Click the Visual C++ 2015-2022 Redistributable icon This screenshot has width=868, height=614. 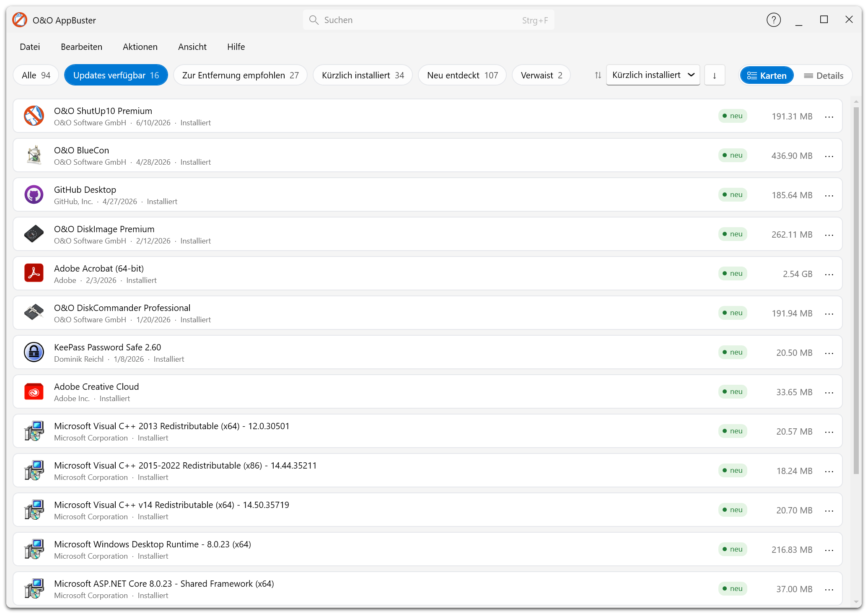34,470
